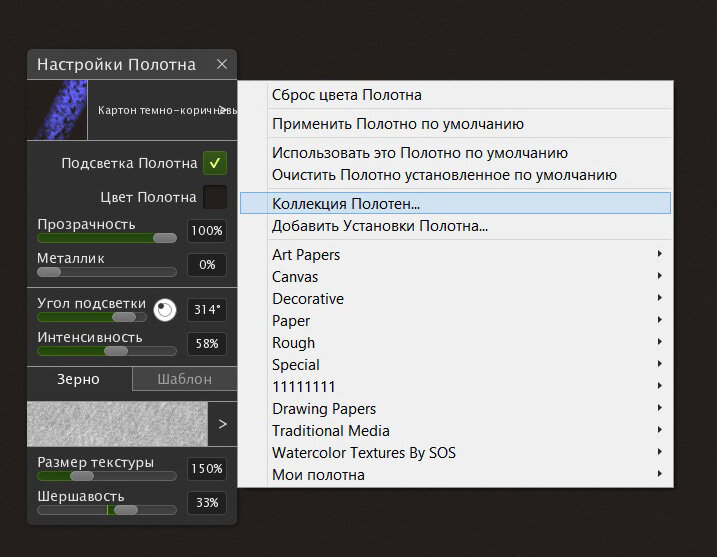717x557 pixels.
Task: Expand Watercolor Textures By SOS submenu
Action: click(455, 453)
